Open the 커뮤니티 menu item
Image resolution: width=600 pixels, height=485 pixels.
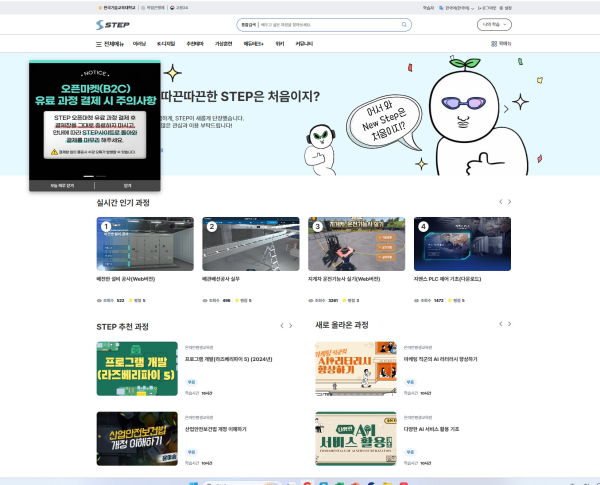(x=304, y=44)
